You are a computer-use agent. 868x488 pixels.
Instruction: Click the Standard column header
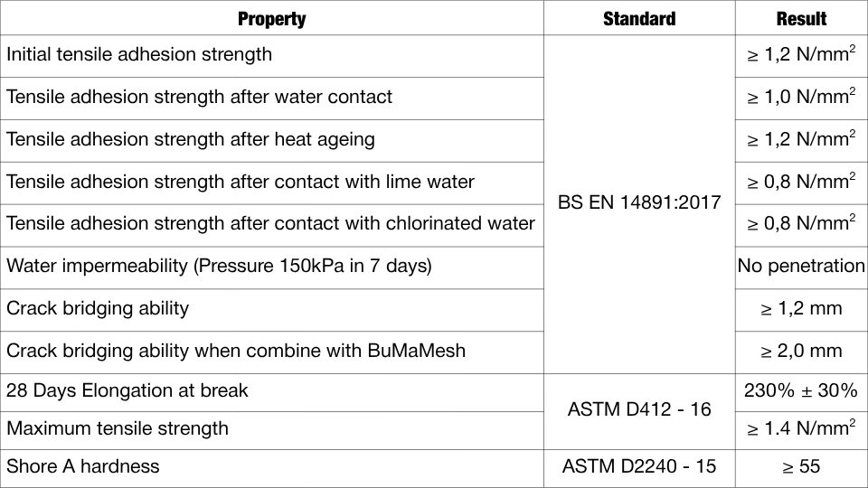pos(639,19)
